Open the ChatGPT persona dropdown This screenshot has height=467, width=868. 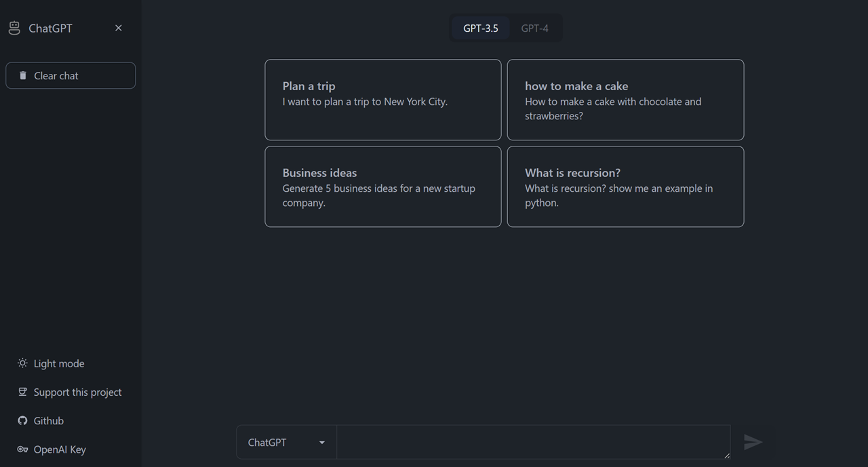click(286, 443)
